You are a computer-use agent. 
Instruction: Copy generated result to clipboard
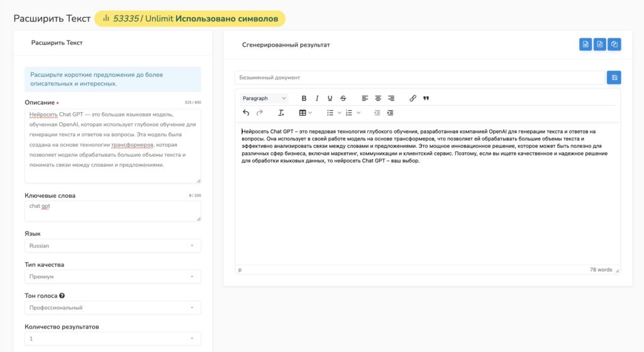pos(614,45)
